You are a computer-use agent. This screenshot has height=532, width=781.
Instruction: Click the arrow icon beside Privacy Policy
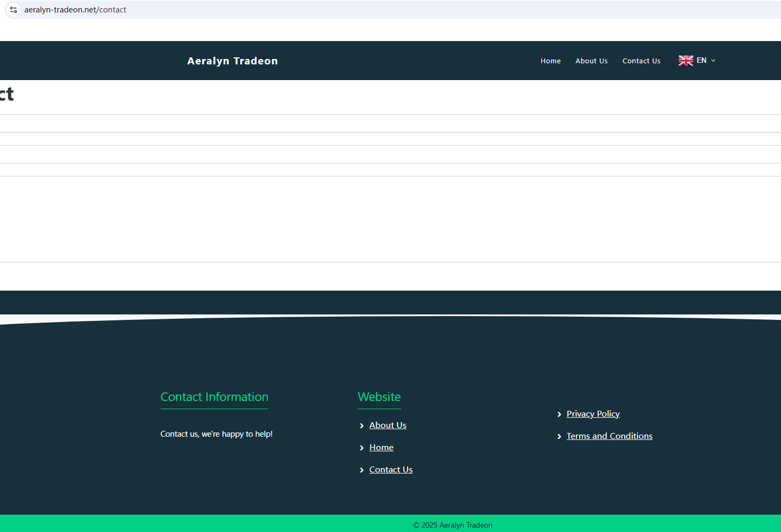point(559,415)
